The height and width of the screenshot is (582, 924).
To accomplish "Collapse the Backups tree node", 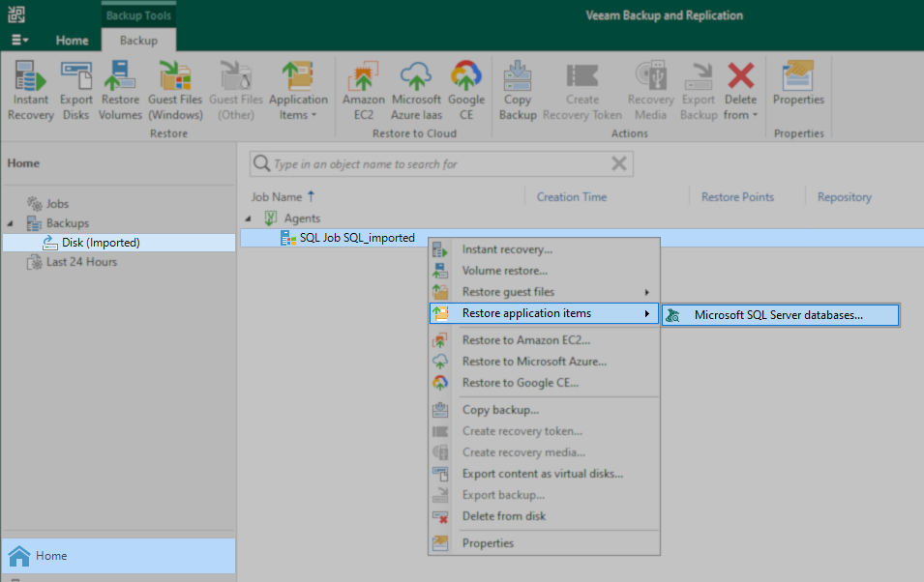I will tap(10, 223).
